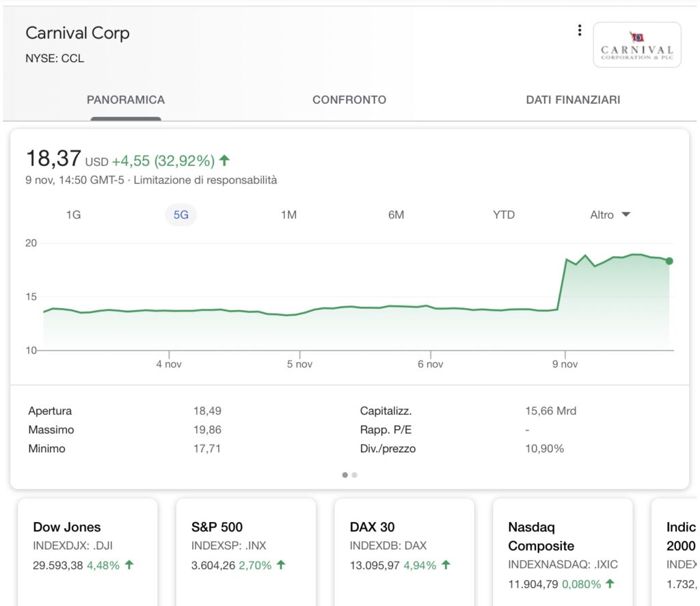Click the Apertura value 18,49
Viewport: 700px width, 606px height.
(207, 411)
